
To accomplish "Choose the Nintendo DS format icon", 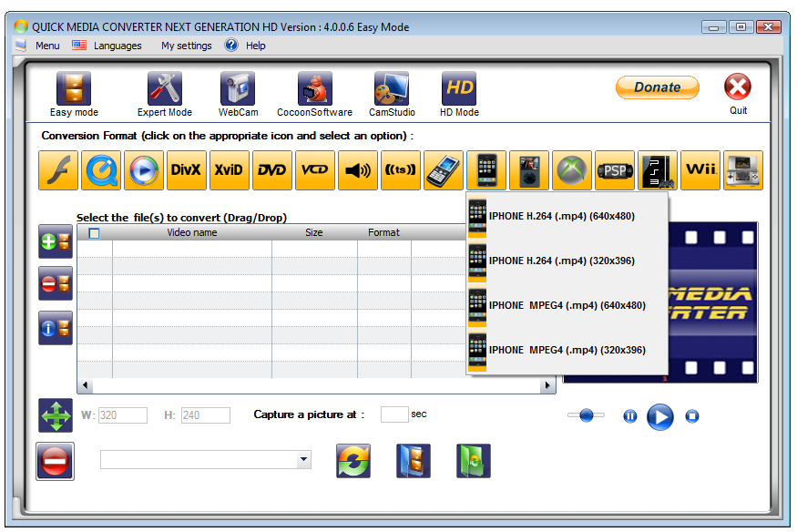I will pos(743,170).
